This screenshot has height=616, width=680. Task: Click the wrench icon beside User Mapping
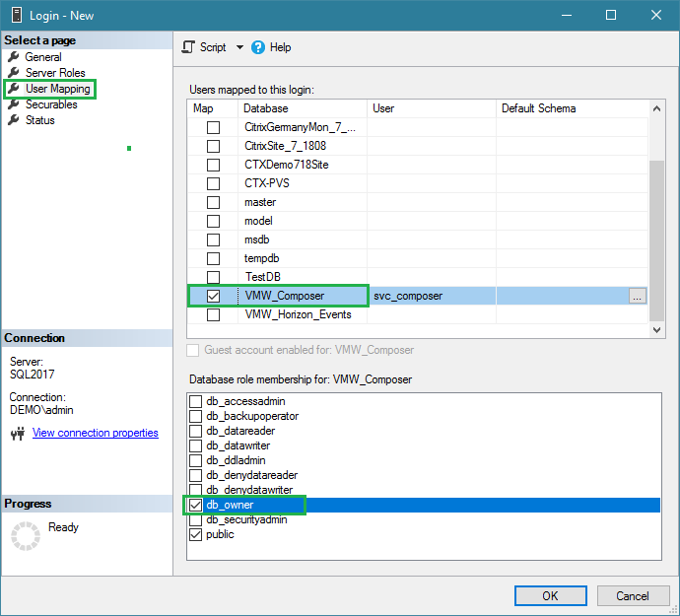(14, 89)
